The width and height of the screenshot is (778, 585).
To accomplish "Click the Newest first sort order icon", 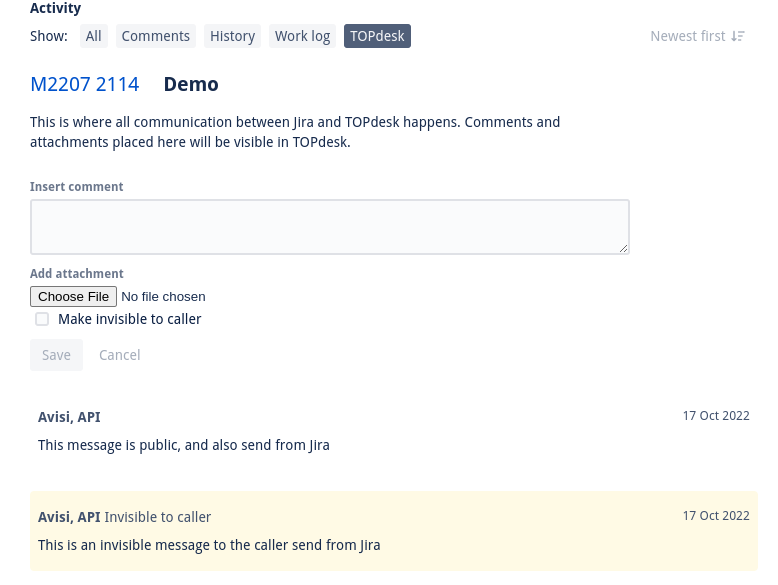I will point(738,36).
